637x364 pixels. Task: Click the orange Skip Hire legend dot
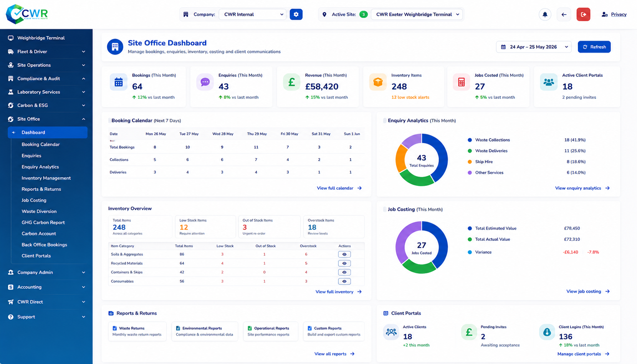coord(470,162)
